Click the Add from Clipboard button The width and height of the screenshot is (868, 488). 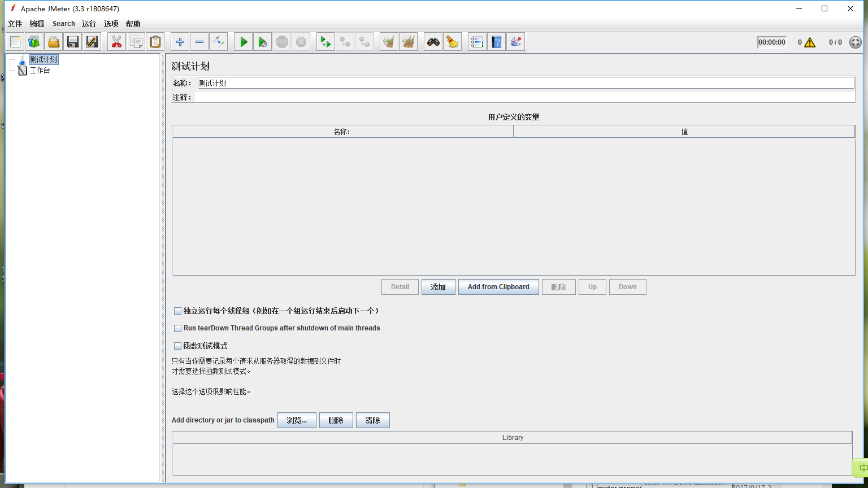[498, 287]
